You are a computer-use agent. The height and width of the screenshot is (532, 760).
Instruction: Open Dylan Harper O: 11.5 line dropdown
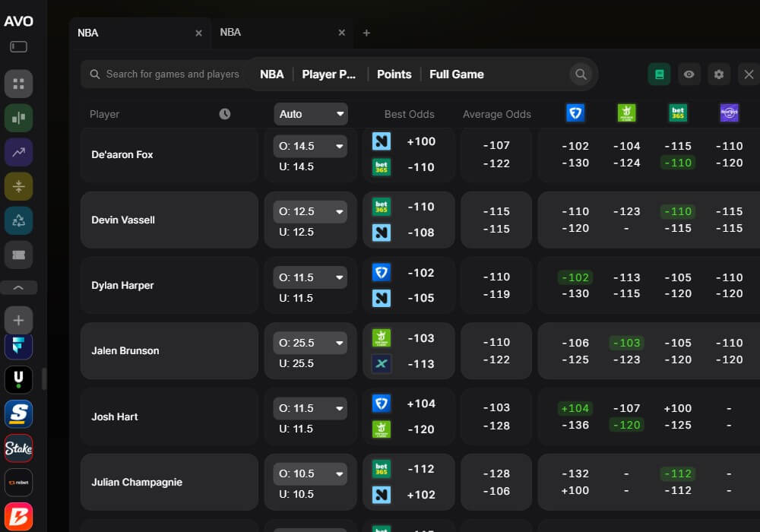(310, 277)
